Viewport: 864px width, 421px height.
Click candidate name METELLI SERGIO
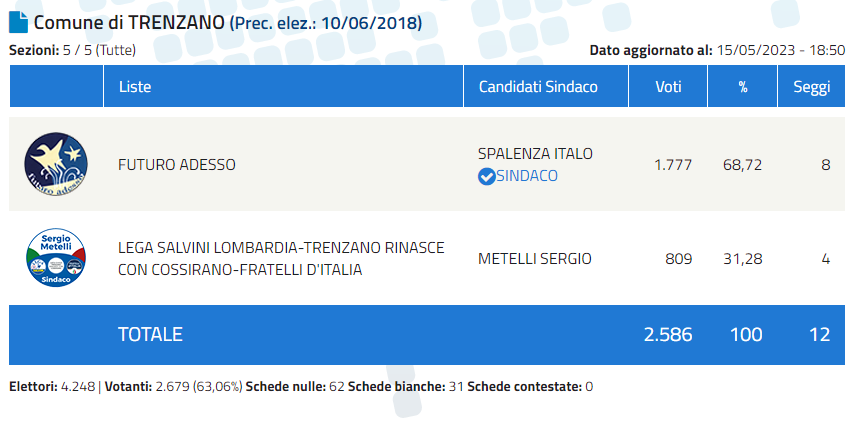click(x=534, y=259)
